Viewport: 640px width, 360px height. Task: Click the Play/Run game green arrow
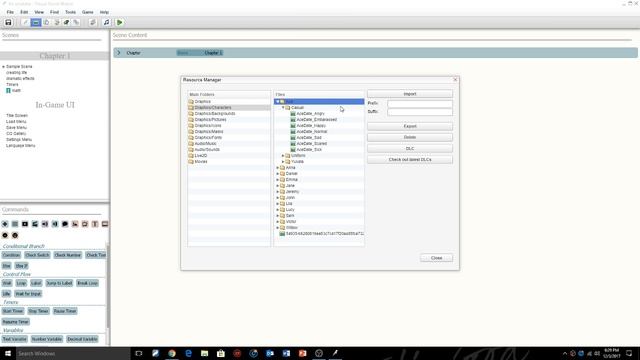(x=120, y=22)
